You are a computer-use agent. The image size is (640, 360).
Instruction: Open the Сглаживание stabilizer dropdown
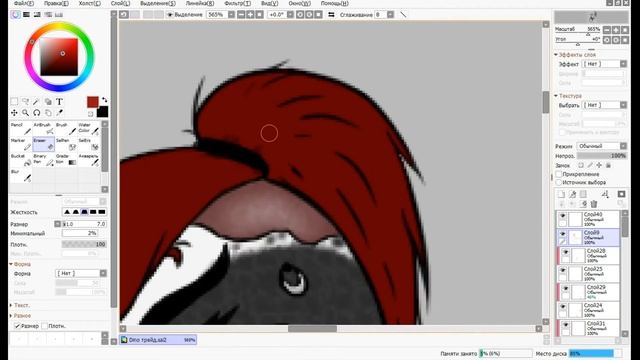click(x=391, y=15)
